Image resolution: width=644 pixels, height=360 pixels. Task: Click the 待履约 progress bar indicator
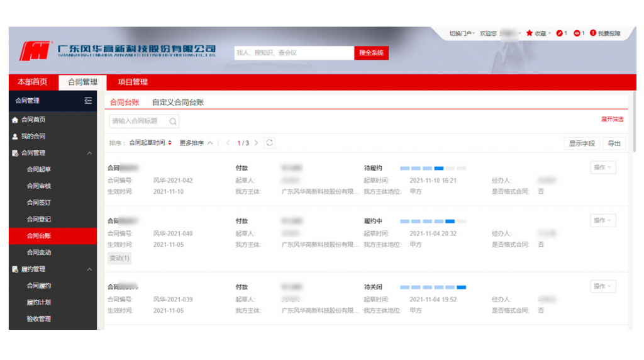point(433,169)
